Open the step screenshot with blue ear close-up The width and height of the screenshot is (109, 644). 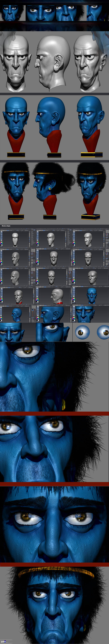click(54, 314)
